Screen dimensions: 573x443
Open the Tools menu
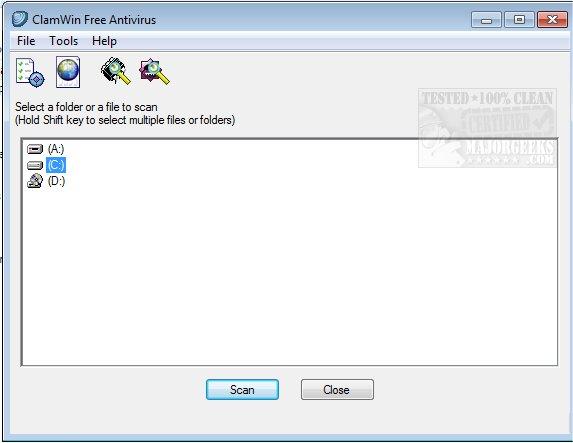tap(64, 41)
